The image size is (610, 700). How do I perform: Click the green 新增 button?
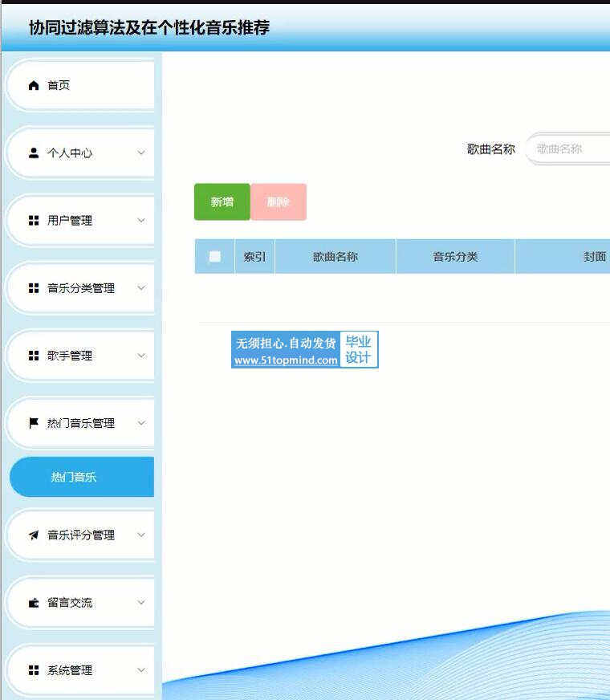click(222, 201)
